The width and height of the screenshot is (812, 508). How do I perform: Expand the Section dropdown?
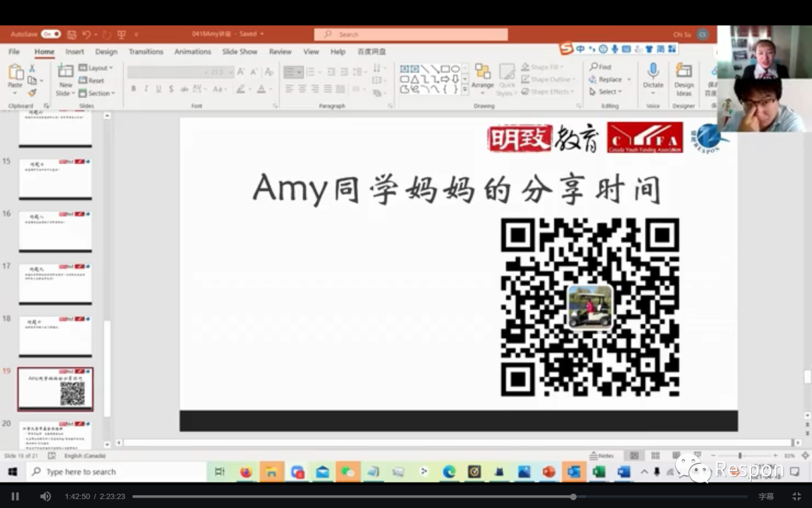(x=97, y=93)
